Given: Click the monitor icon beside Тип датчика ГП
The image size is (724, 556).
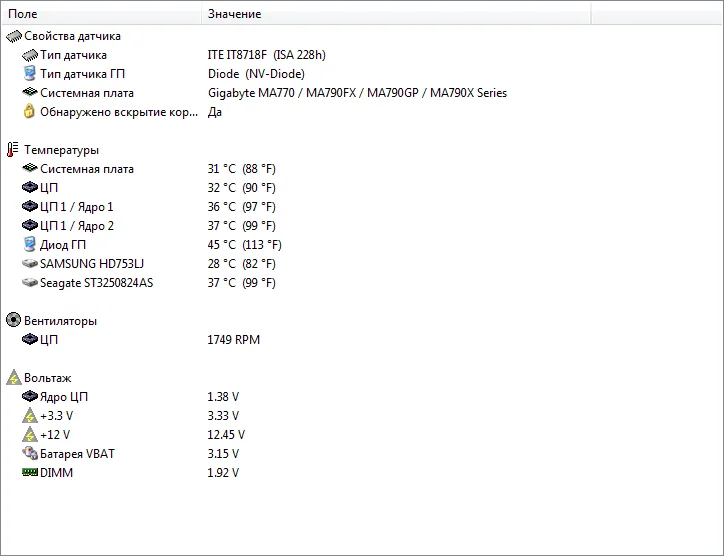Looking at the screenshot, I should [30, 74].
